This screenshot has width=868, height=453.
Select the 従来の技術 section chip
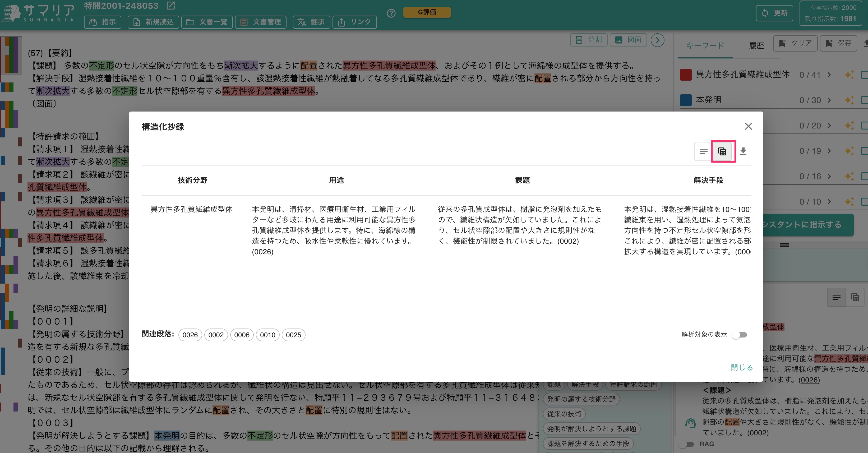[x=564, y=414]
